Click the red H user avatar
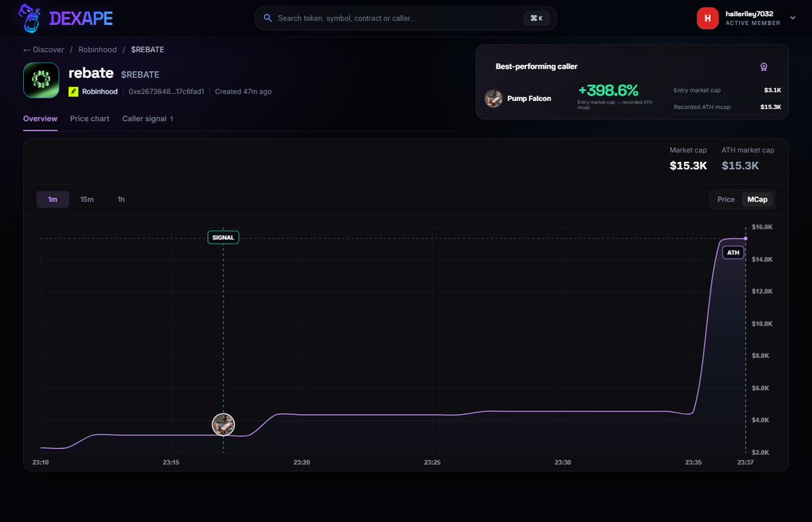812x522 pixels. 708,18
